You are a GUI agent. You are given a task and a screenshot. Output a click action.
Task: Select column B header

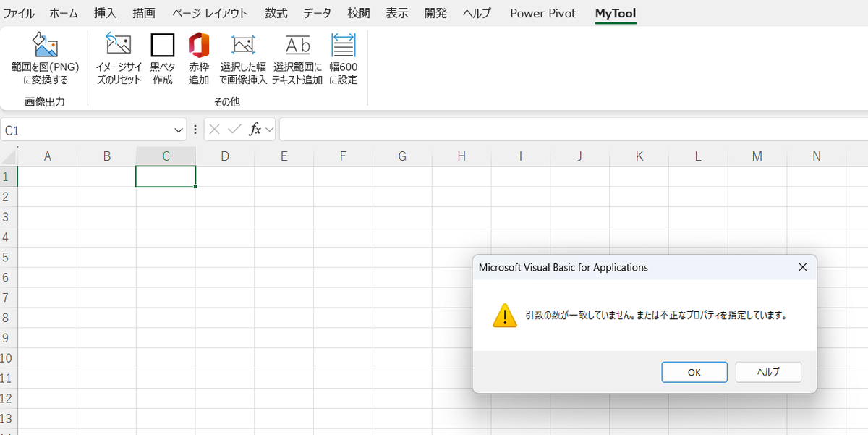point(106,156)
